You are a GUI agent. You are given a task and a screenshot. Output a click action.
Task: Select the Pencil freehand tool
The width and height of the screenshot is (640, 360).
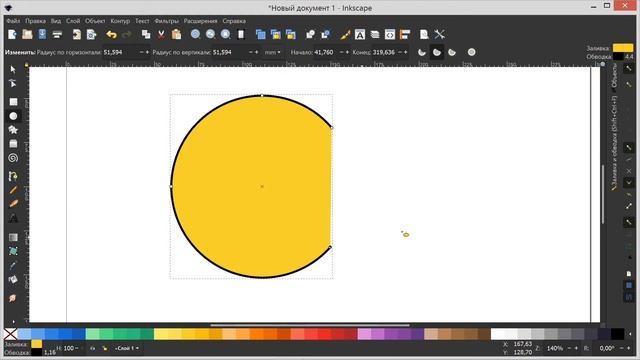tap(13, 190)
